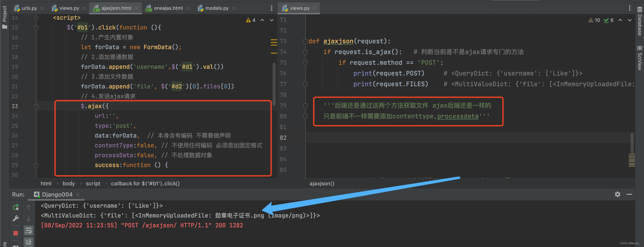Toggle auto-scroll to end of console output
The height and width of the screenshot is (247, 644).
[29, 242]
